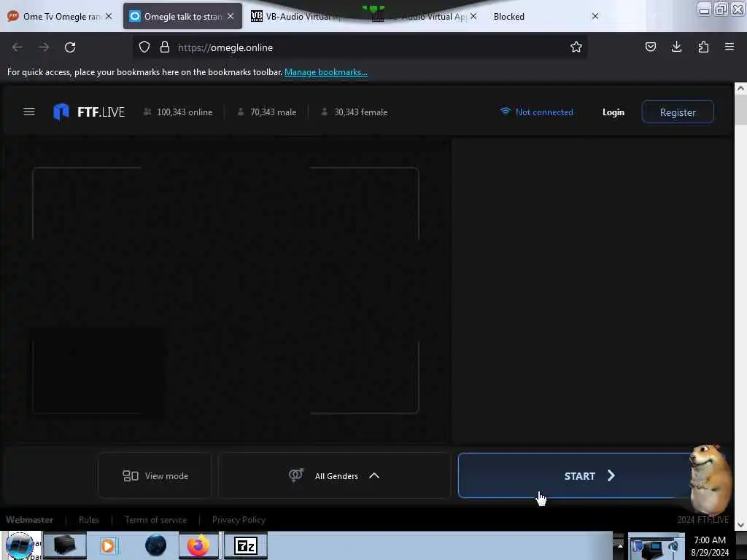Open the View mode selector
Screen dimensions: 747x560
[155, 475]
